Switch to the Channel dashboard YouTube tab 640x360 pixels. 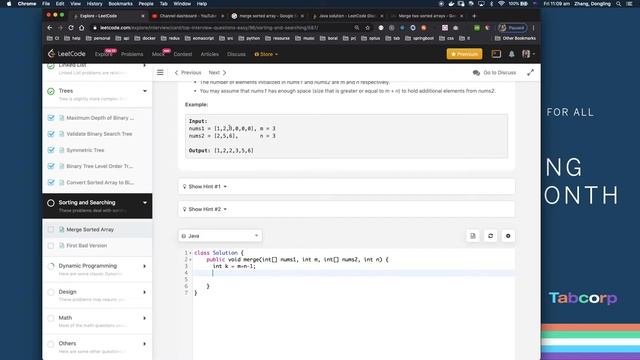point(187,16)
